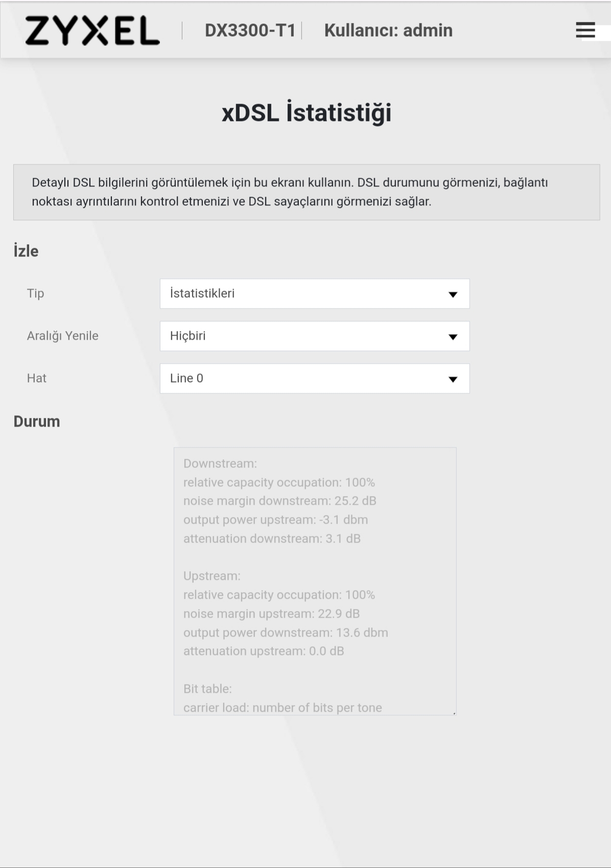
Task: Open the İstatistikleri type dropdown
Action: [x=315, y=294]
